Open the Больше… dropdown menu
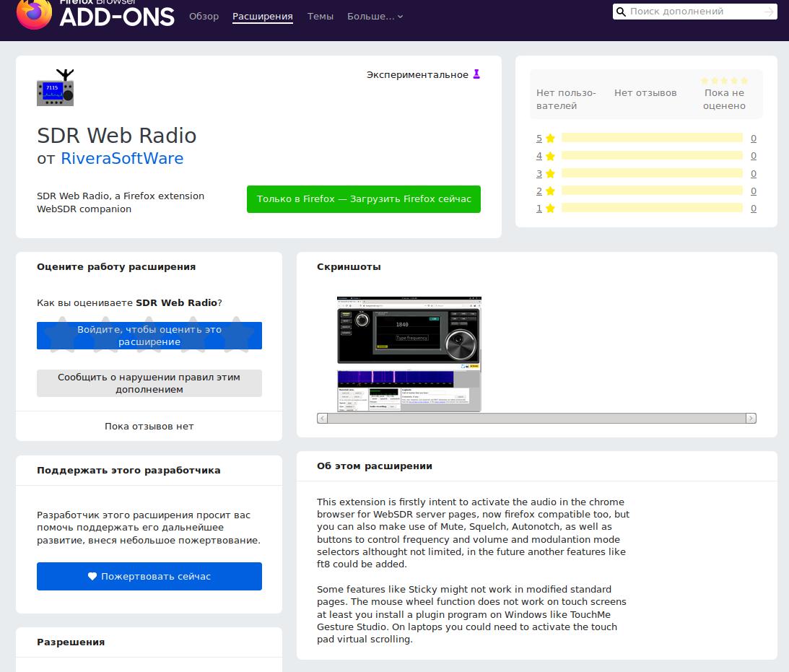Viewport: 789px width, 672px height. tap(375, 16)
